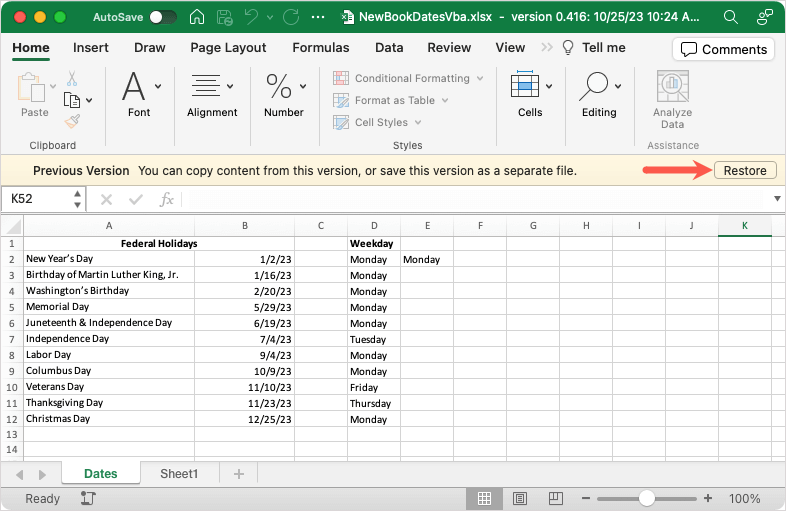This screenshot has width=786, height=511.
Task: Click the Restore button
Action: tap(744, 171)
